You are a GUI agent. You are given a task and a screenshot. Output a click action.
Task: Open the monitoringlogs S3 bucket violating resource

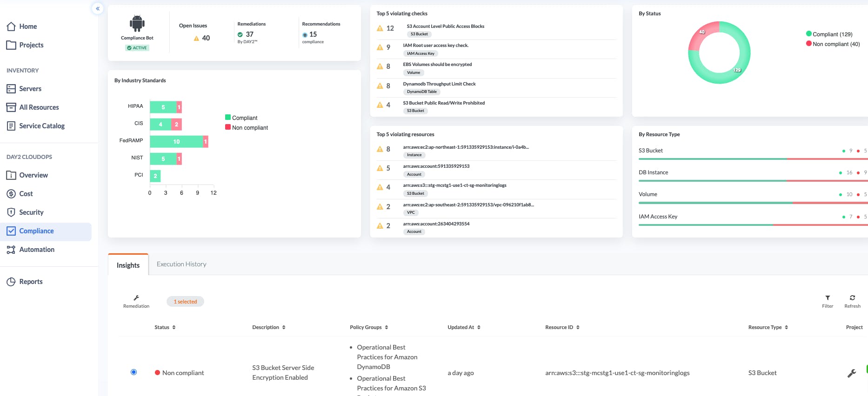(x=454, y=185)
